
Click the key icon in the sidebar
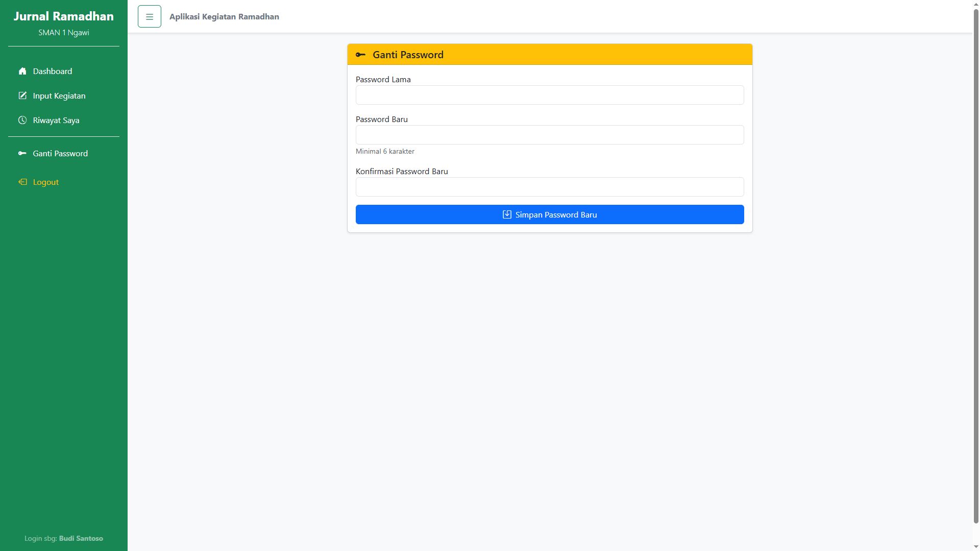22,153
